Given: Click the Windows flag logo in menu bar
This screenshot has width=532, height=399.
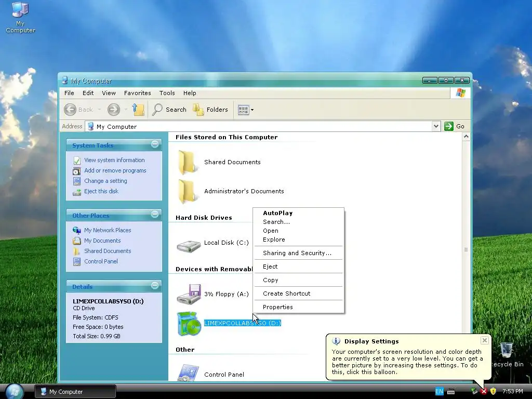Looking at the screenshot, I should [460, 92].
